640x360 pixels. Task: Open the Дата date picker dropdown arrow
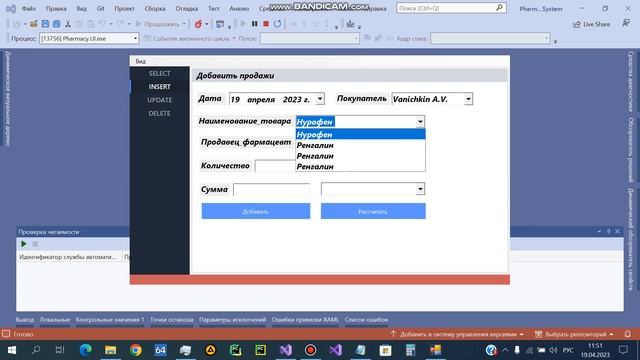[x=320, y=99]
